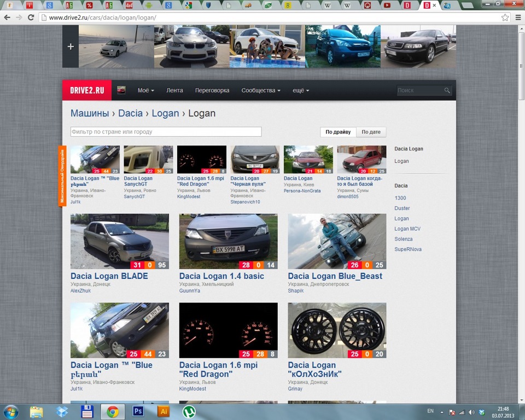Open the black wheels кОлХоЗнИк car photo
Image resolution: width=525 pixels, height=420 pixels.
coord(337,330)
